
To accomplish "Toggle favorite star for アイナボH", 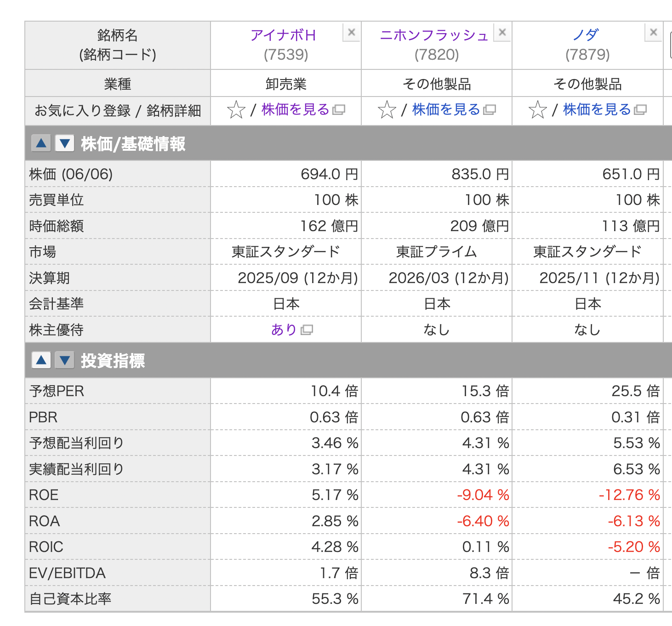I will [x=236, y=110].
